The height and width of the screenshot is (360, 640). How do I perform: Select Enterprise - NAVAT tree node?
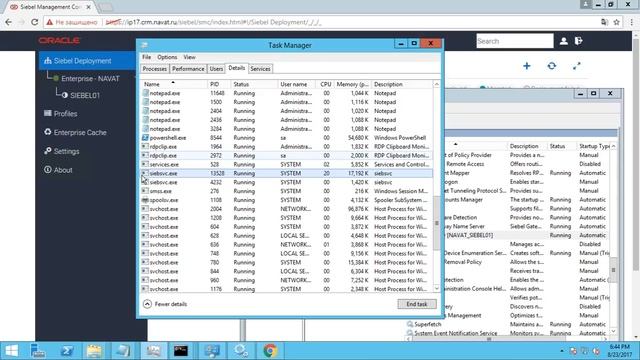click(90, 78)
